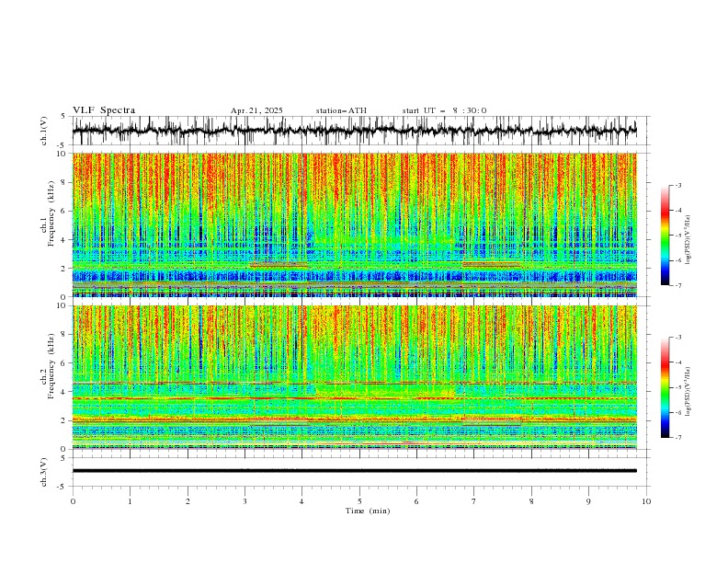Click the time axis tick label '7'

474,501
